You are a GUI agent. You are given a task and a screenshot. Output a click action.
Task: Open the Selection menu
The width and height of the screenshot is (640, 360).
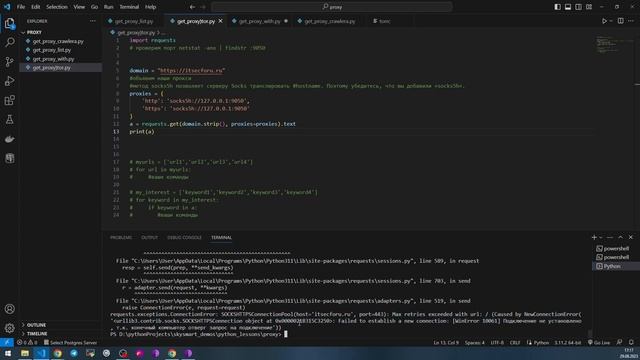point(57,7)
